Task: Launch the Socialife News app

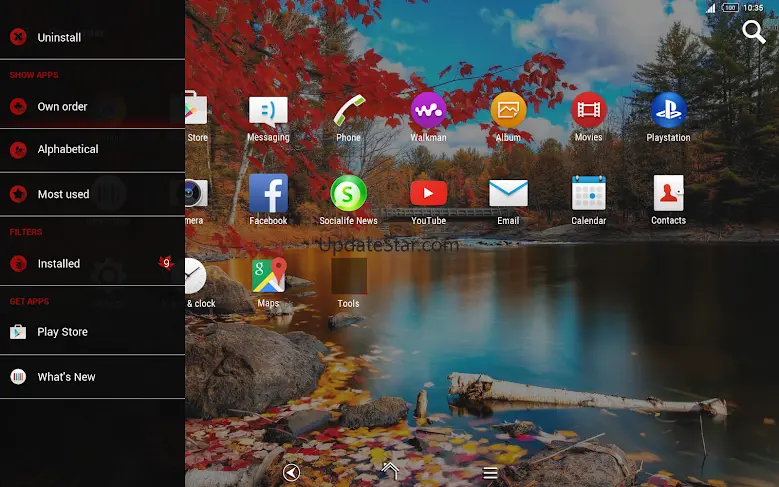Action: (348, 194)
